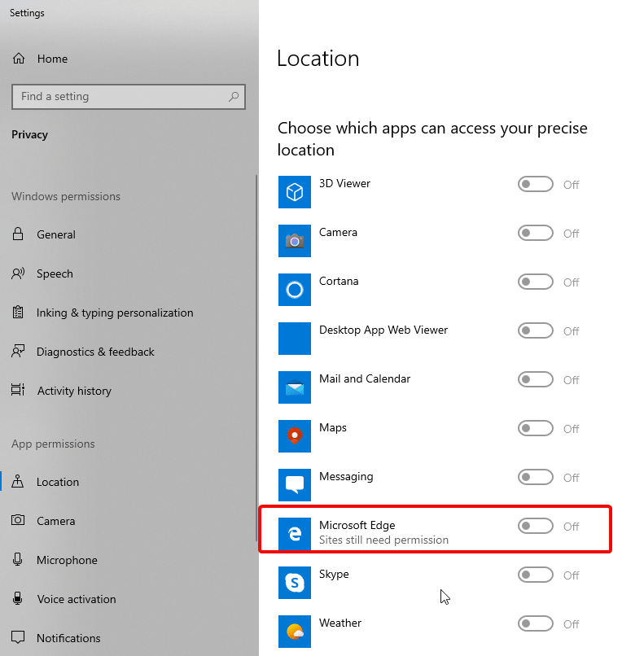Click the Microsoft Edge app name
Image resolution: width=644 pixels, height=656 pixels.
[357, 525]
